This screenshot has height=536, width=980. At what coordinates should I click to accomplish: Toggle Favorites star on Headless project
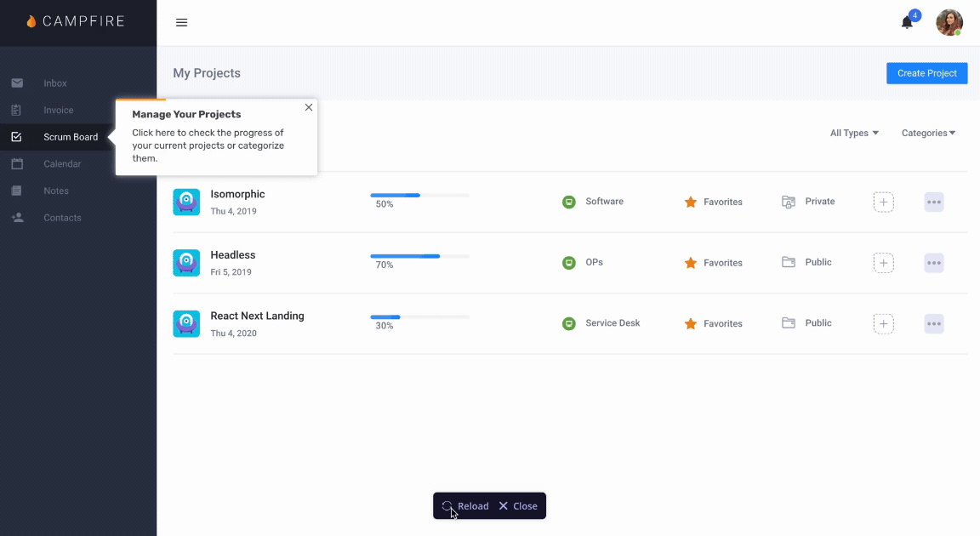(x=691, y=262)
